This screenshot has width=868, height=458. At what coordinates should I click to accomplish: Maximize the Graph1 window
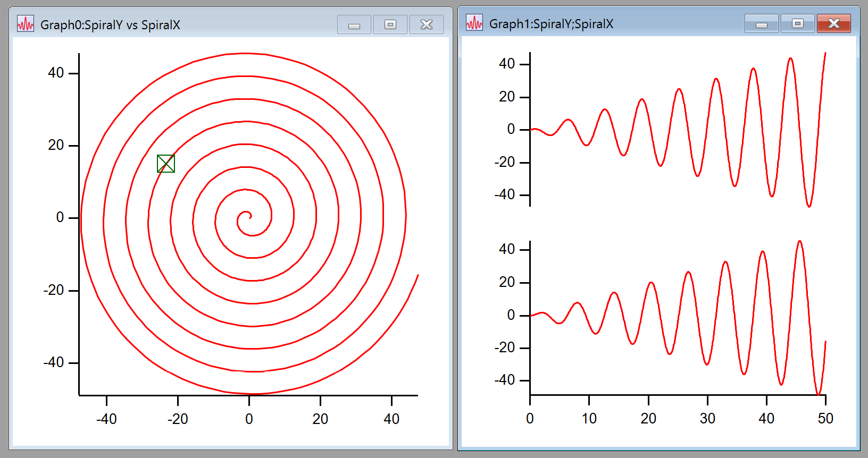pos(797,23)
